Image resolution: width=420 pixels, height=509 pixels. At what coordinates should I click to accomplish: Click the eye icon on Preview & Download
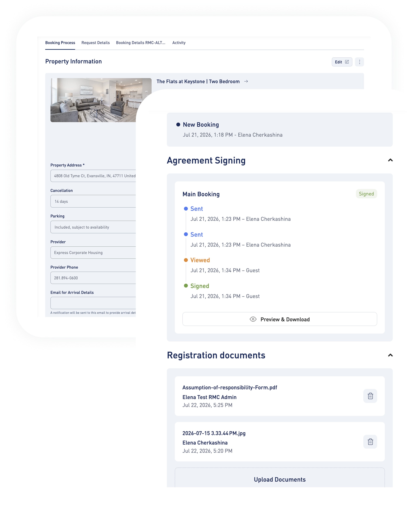[x=253, y=319]
